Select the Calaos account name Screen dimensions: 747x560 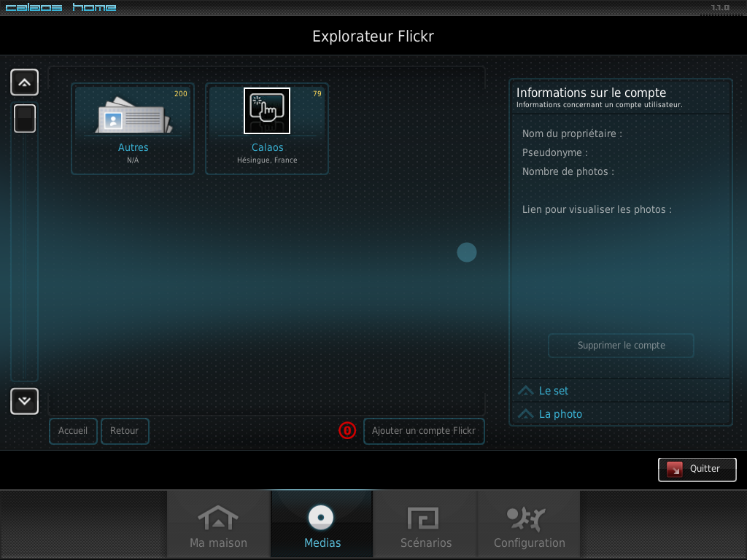(267, 147)
